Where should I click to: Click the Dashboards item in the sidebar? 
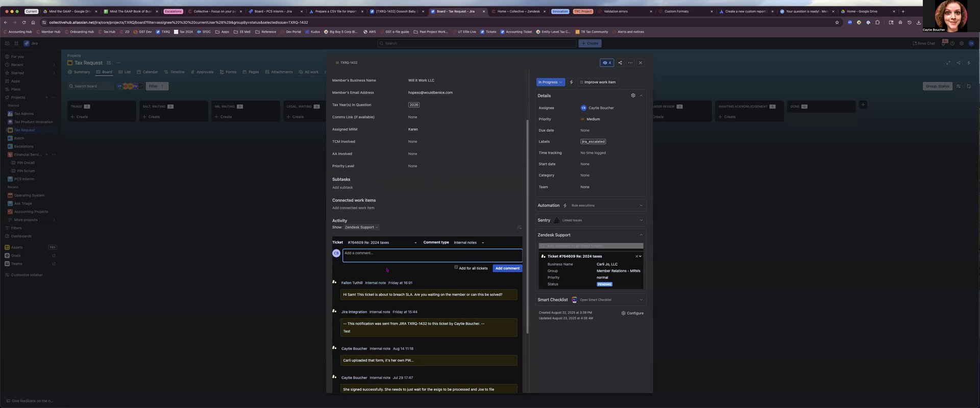[x=21, y=236]
